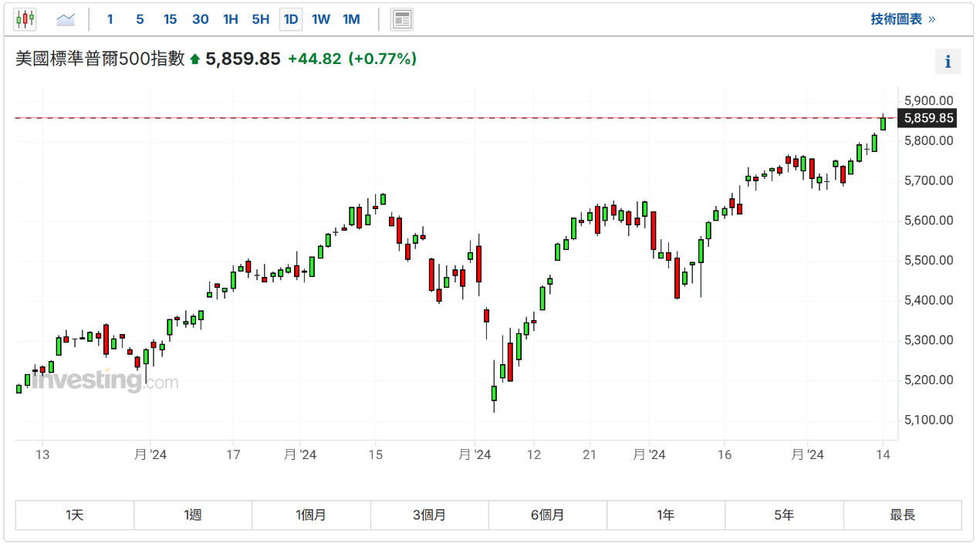Viewport: 980px width, 547px height.
Task: Switch to the area chart icon
Action: (x=66, y=19)
